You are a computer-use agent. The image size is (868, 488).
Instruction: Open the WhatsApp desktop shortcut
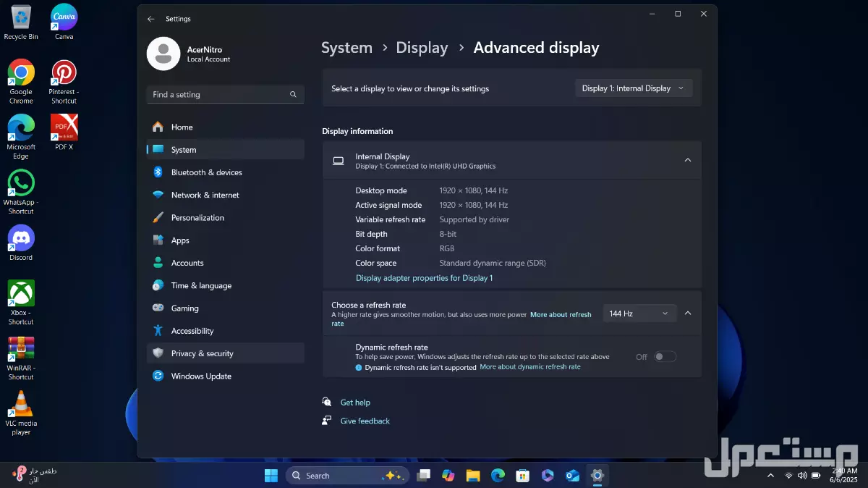pos(21,192)
